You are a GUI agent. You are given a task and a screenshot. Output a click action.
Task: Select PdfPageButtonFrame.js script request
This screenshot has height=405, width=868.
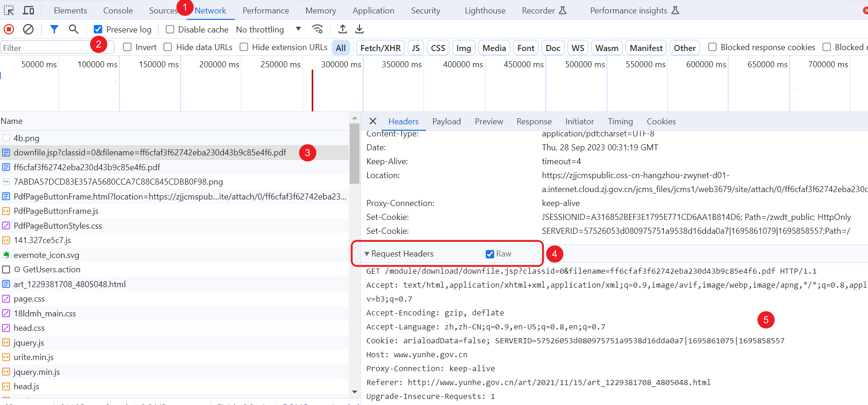click(x=174, y=211)
